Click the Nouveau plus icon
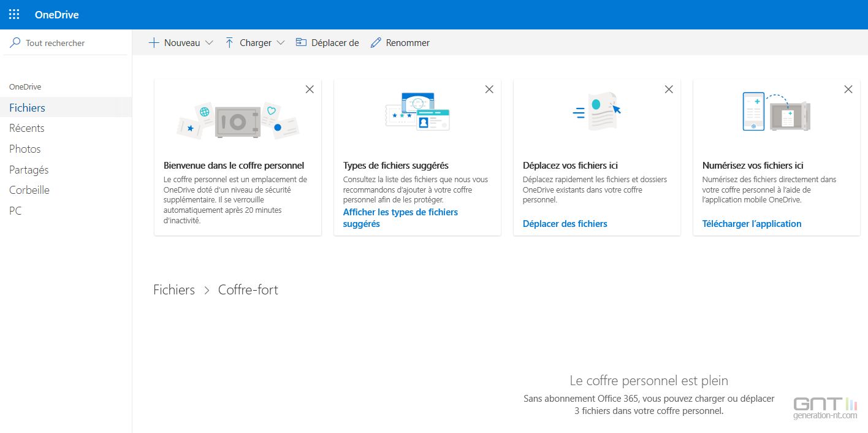Image resolution: width=868 pixels, height=433 pixels. tap(154, 43)
